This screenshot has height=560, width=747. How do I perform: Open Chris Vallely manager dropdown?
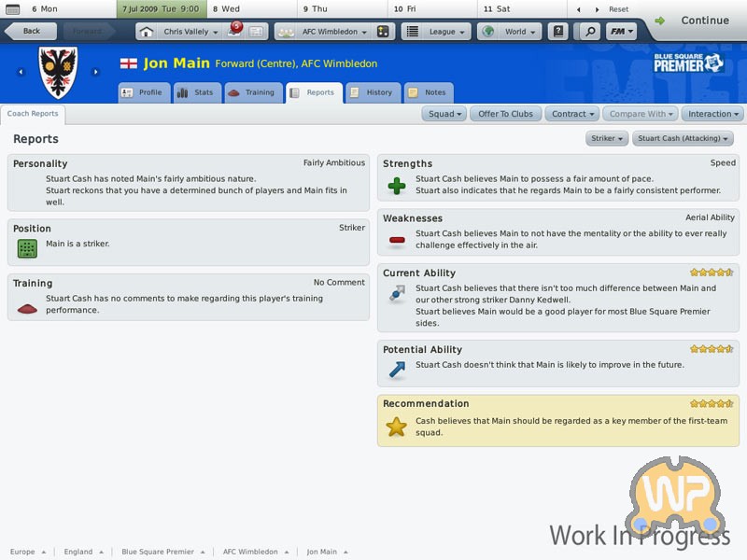190,32
